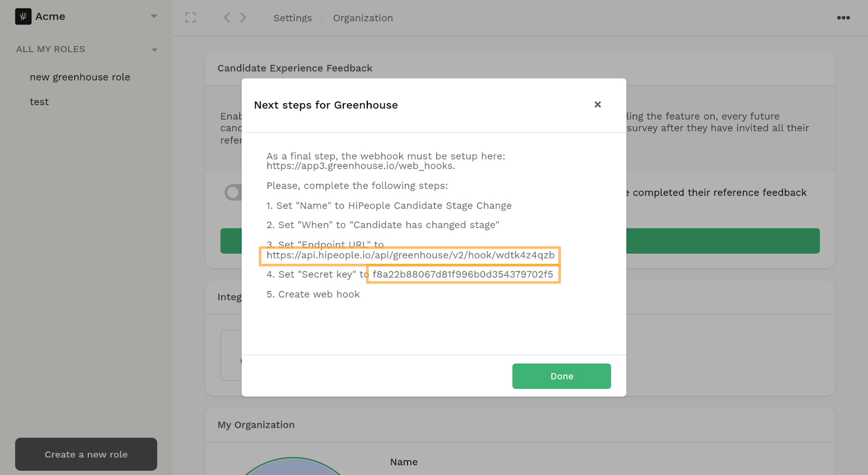Click step 1 HiPeople Candidate Stage Change text
Image resolution: width=868 pixels, height=475 pixels.
click(x=389, y=206)
